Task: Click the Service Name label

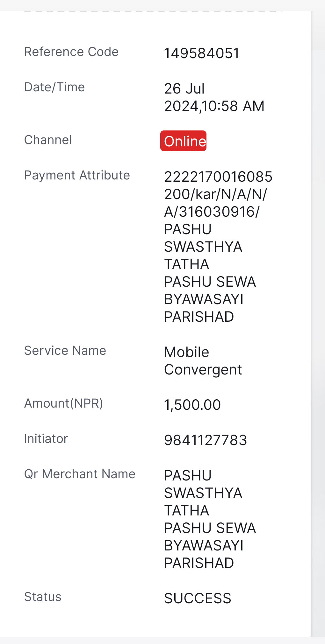Action: (65, 350)
